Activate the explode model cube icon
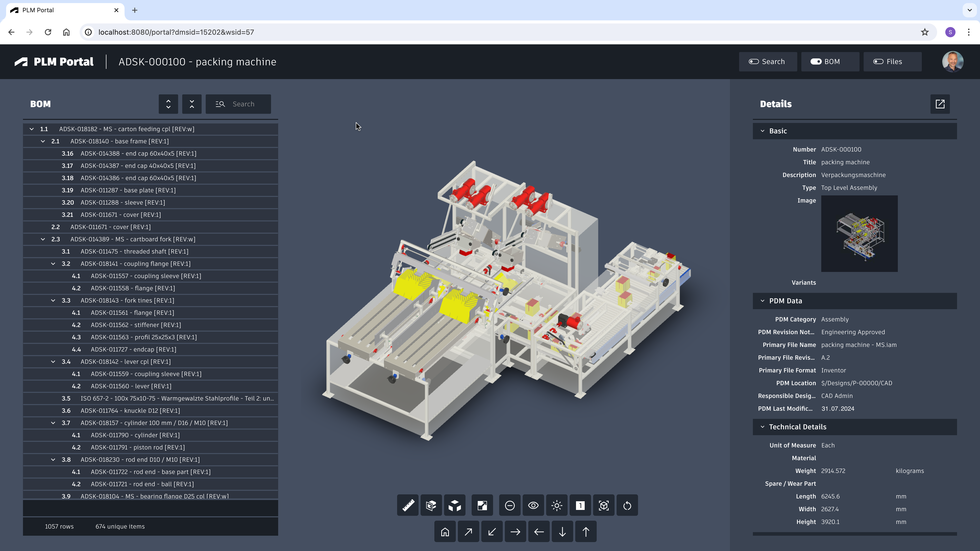 [455, 505]
